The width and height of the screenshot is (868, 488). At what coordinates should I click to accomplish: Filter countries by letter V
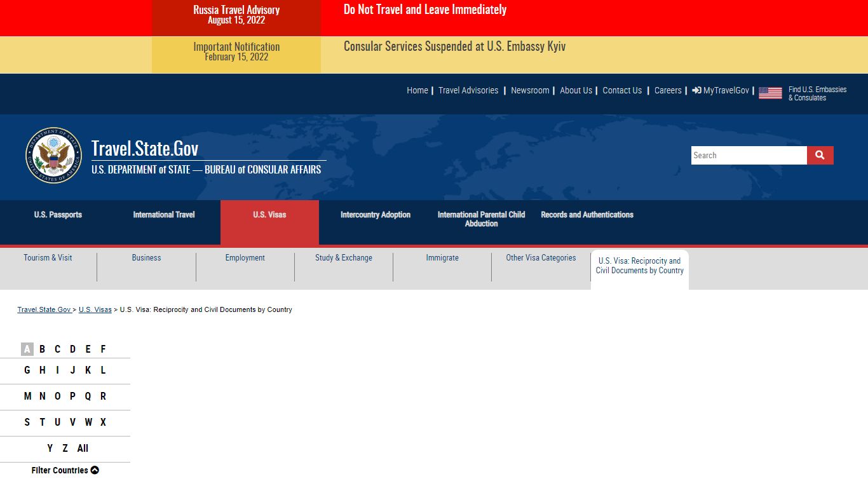(x=72, y=422)
